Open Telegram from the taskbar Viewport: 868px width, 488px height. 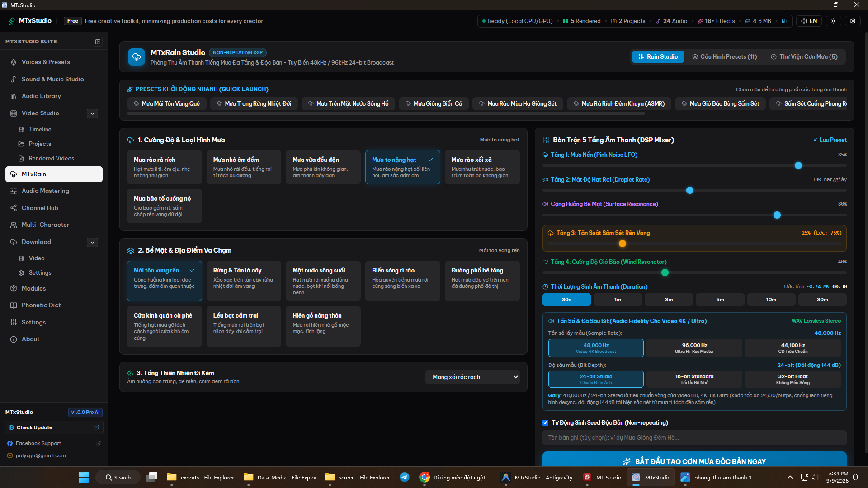click(x=405, y=477)
